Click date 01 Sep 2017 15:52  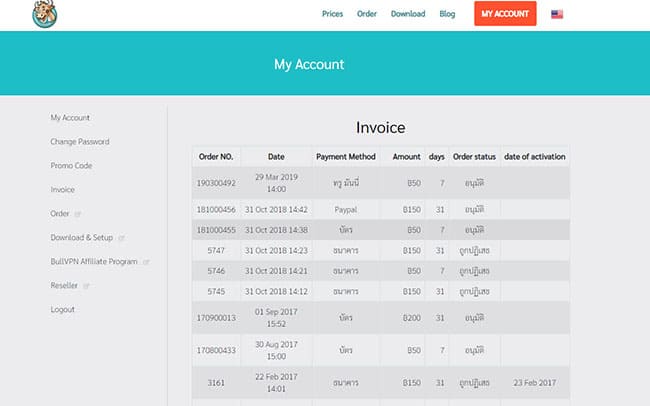[x=276, y=318]
